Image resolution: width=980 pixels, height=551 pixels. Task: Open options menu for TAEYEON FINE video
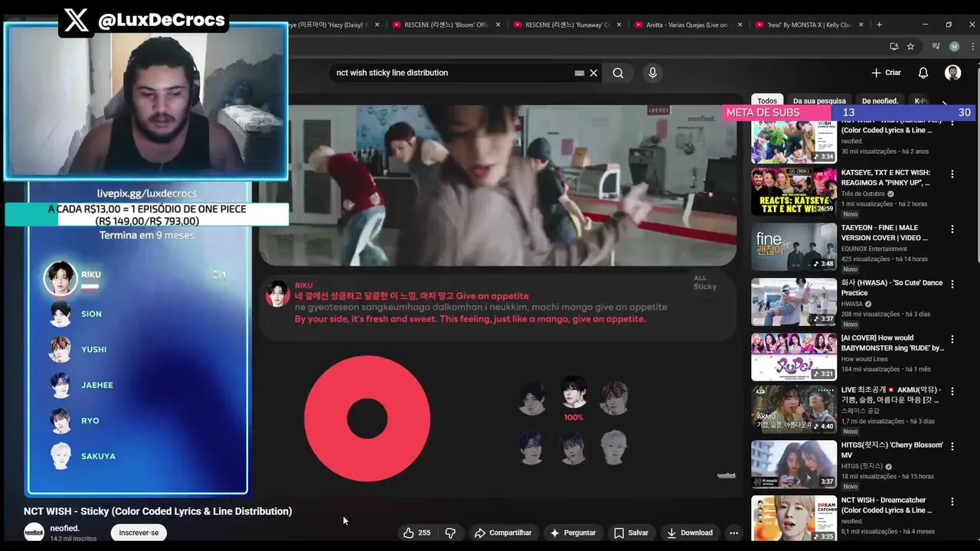click(x=952, y=230)
